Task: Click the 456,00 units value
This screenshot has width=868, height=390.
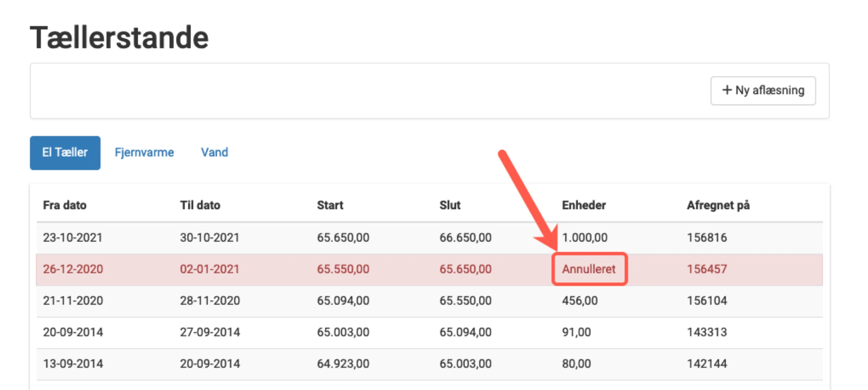Action: click(580, 300)
